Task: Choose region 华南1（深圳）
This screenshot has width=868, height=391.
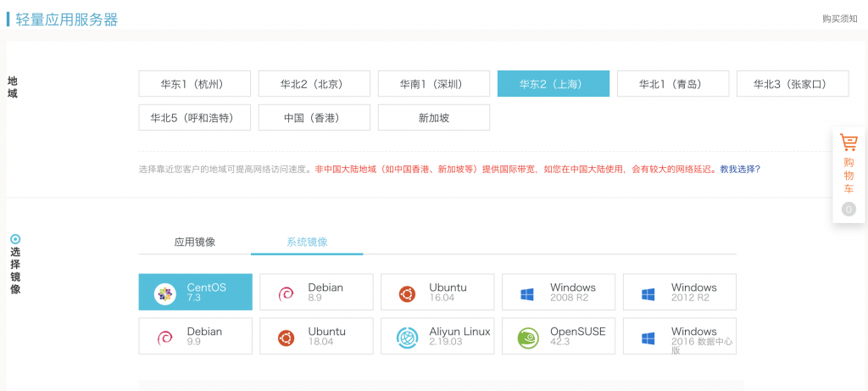Action: [x=434, y=84]
